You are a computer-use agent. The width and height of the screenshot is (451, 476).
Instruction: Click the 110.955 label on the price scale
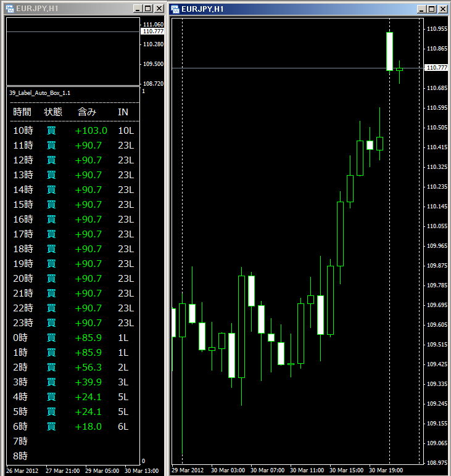(x=437, y=29)
